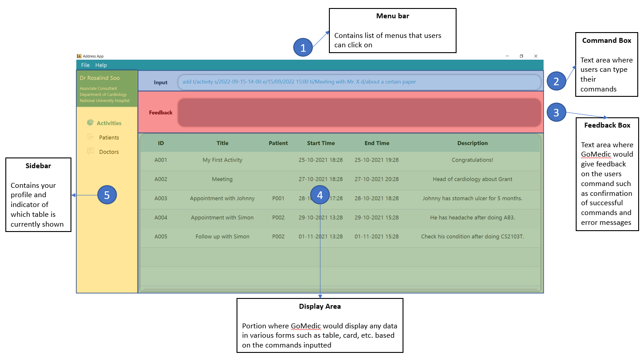Show the Doctors table
The width and height of the screenshot is (644, 356).
[x=109, y=152]
